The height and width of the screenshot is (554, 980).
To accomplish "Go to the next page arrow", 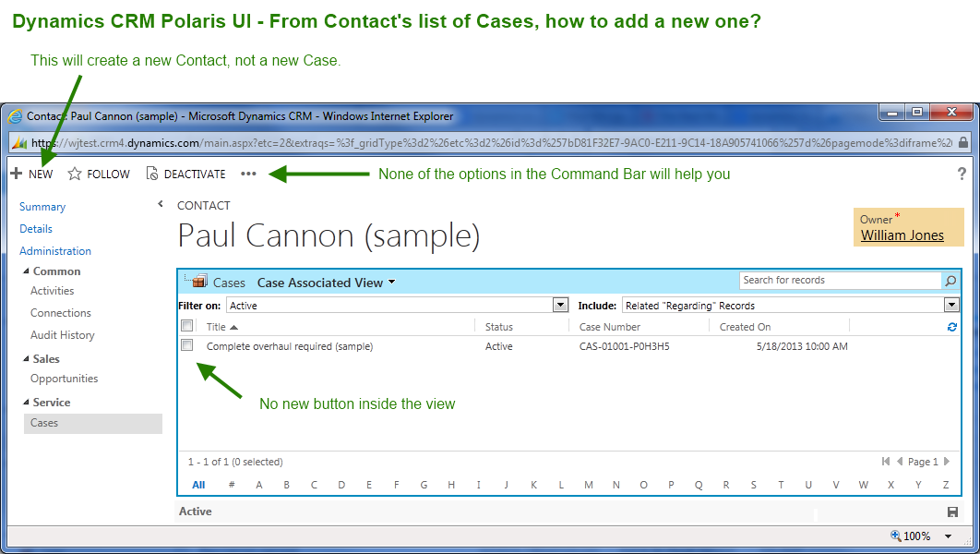I will pos(947,462).
